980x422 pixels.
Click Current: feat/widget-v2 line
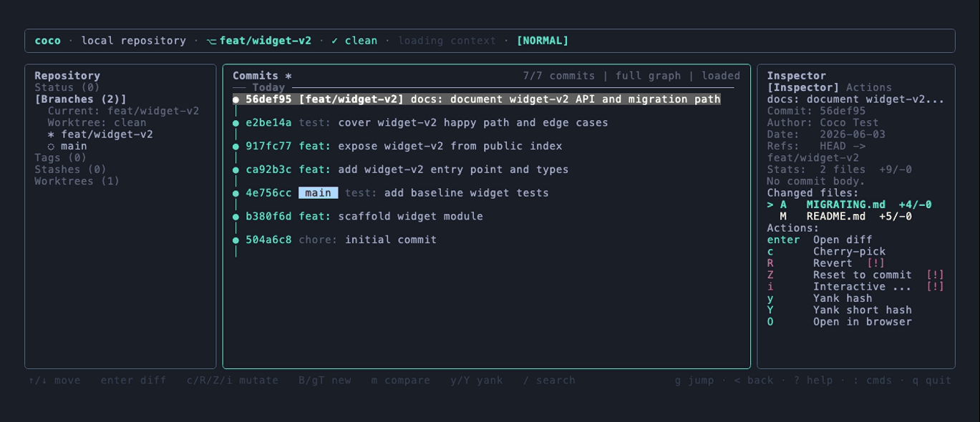[123, 111]
